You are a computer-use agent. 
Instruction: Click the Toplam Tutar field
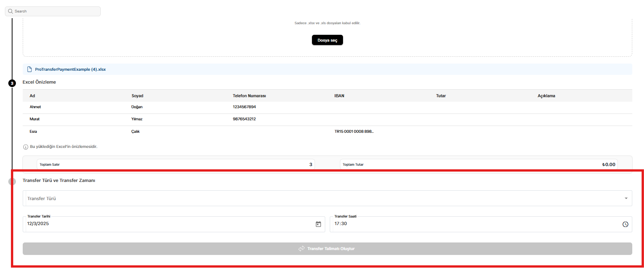(x=479, y=165)
